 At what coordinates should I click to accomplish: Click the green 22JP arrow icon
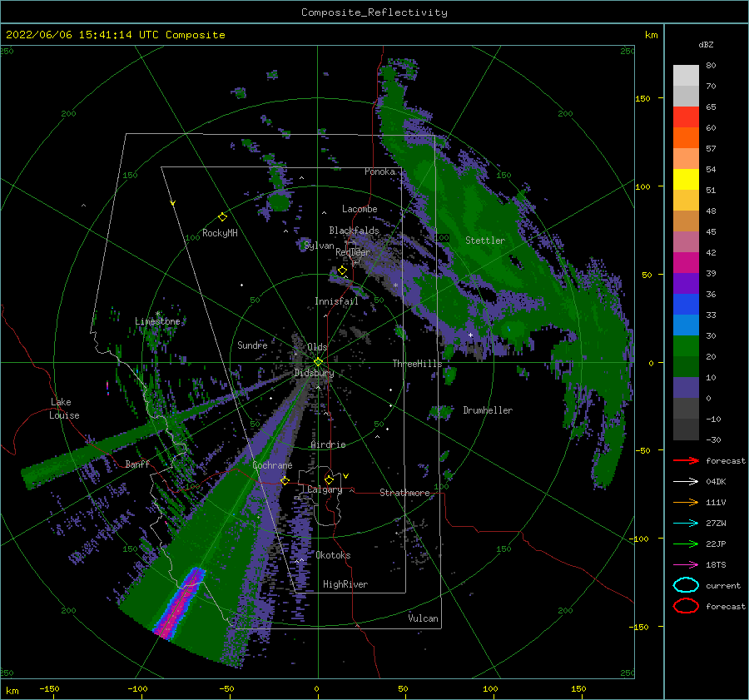click(686, 544)
